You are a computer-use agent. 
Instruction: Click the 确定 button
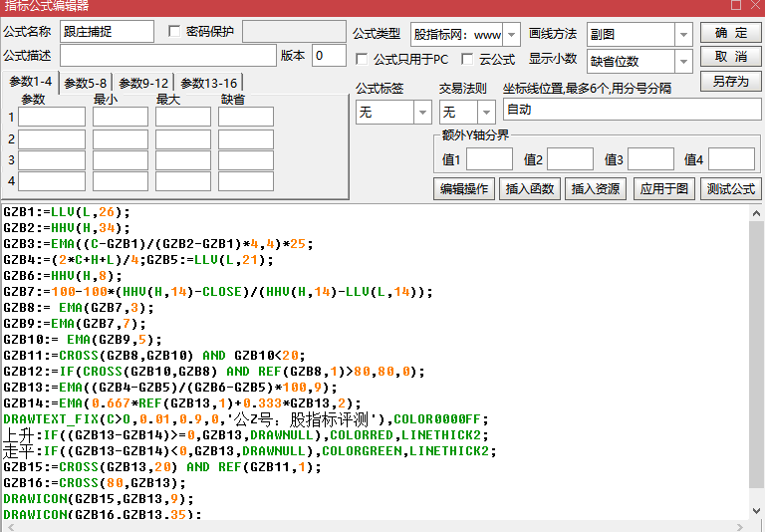pyautogui.click(x=731, y=33)
